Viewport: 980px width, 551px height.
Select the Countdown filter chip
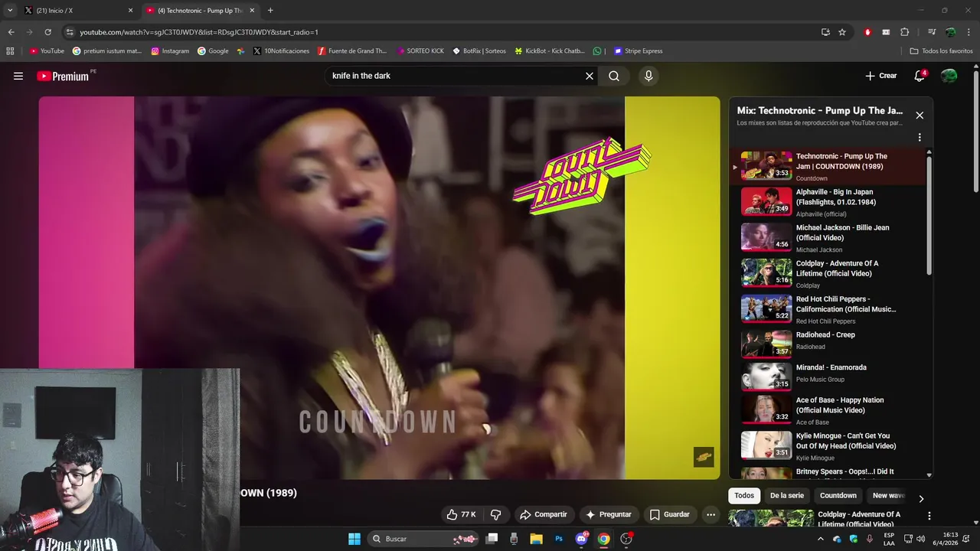click(x=838, y=495)
